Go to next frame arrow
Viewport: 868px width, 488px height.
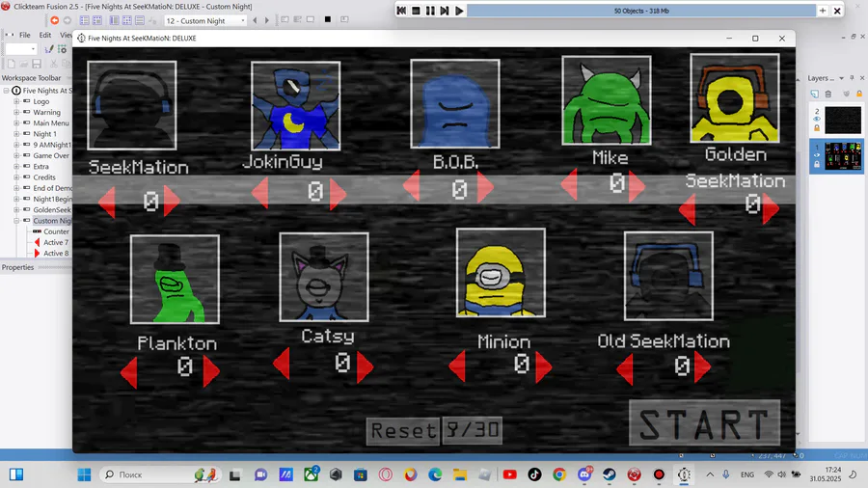point(267,20)
